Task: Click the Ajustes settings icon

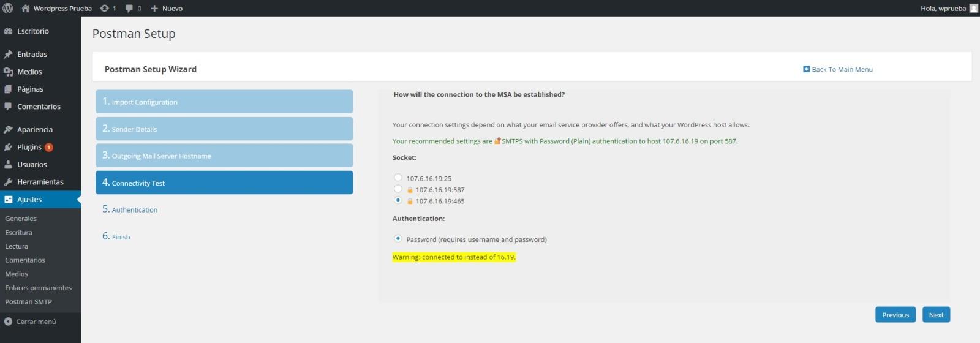Action: point(8,199)
